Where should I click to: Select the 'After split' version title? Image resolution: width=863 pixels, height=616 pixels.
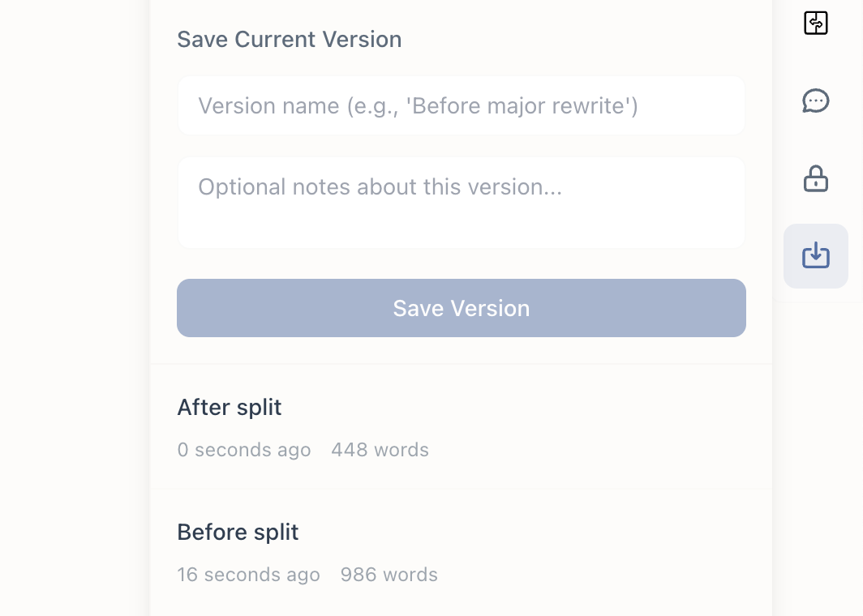point(229,407)
